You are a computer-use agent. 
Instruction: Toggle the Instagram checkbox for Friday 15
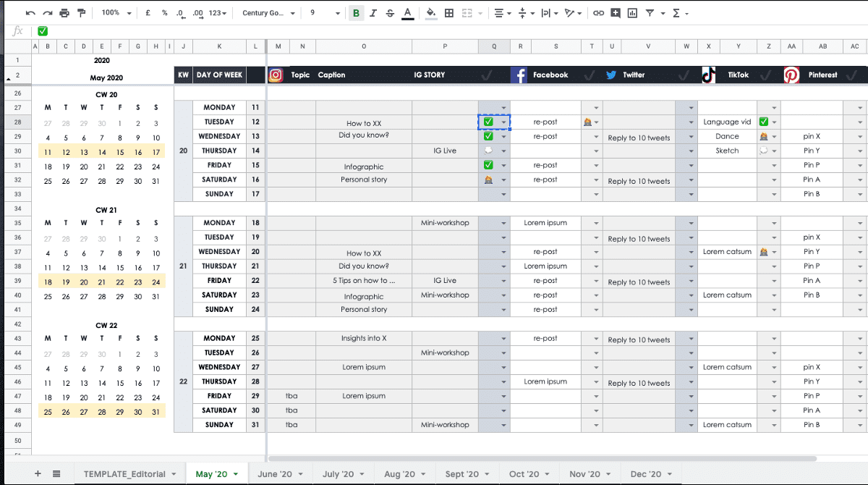point(489,165)
